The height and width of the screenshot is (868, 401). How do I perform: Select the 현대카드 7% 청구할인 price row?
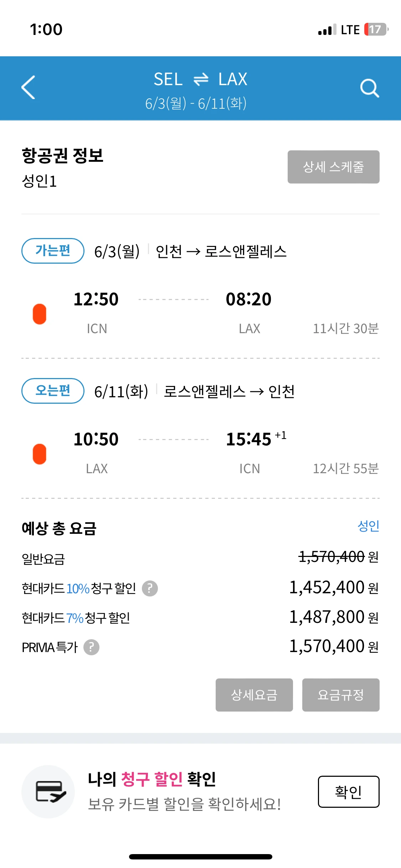pos(200,618)
